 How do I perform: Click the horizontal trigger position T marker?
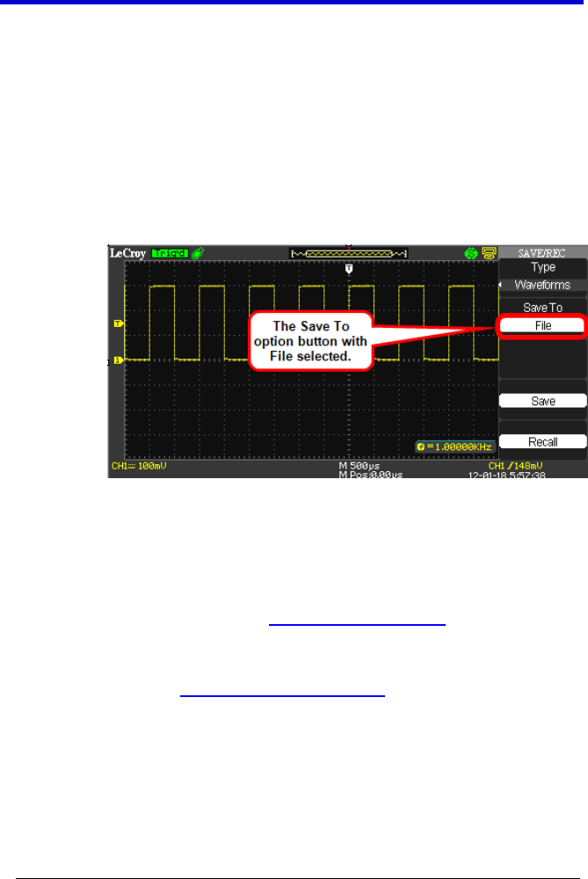click(x=349, y=269)
